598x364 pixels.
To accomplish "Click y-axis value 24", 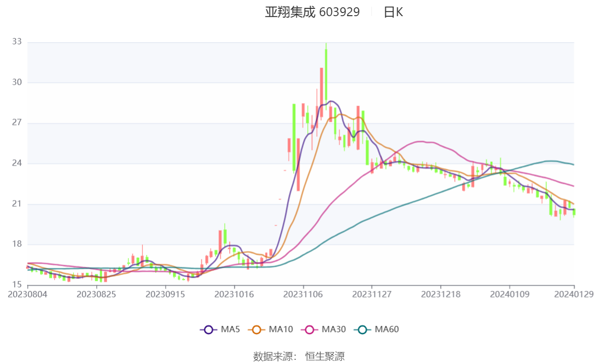I will pos(17,163).
